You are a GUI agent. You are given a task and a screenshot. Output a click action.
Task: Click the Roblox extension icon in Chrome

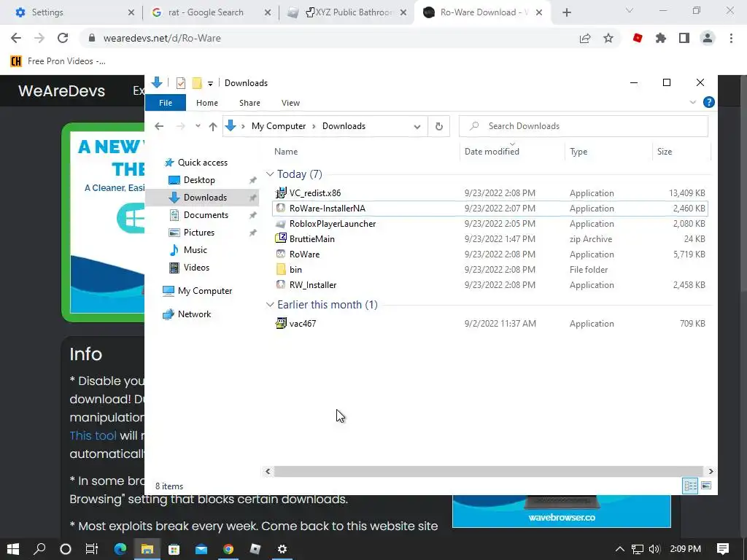(638, 38)
